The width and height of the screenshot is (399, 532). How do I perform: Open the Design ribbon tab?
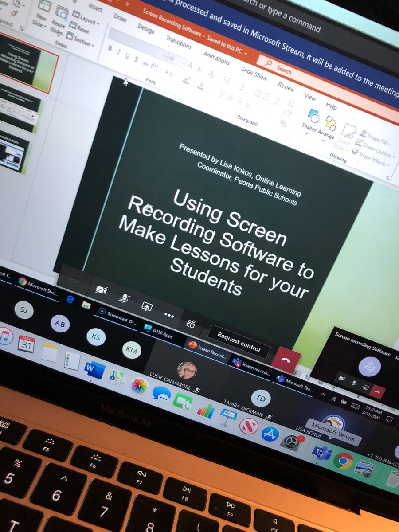(x=145, y=29)
